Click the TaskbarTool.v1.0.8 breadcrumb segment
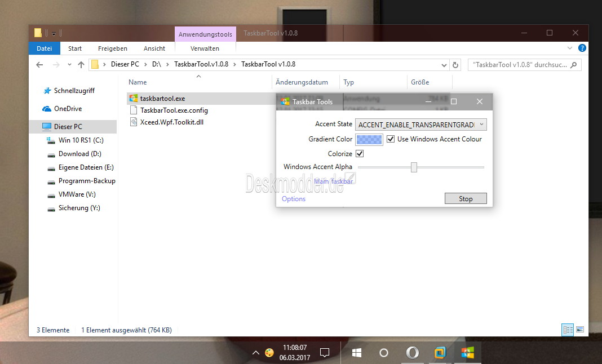 pyautogui.click(x=201, y=64)
